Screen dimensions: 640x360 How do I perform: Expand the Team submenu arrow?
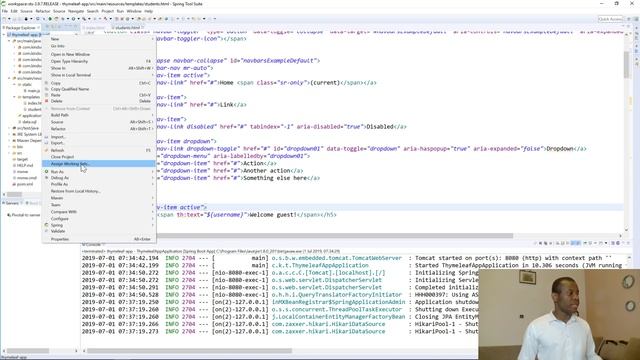(x=153, y=205)
